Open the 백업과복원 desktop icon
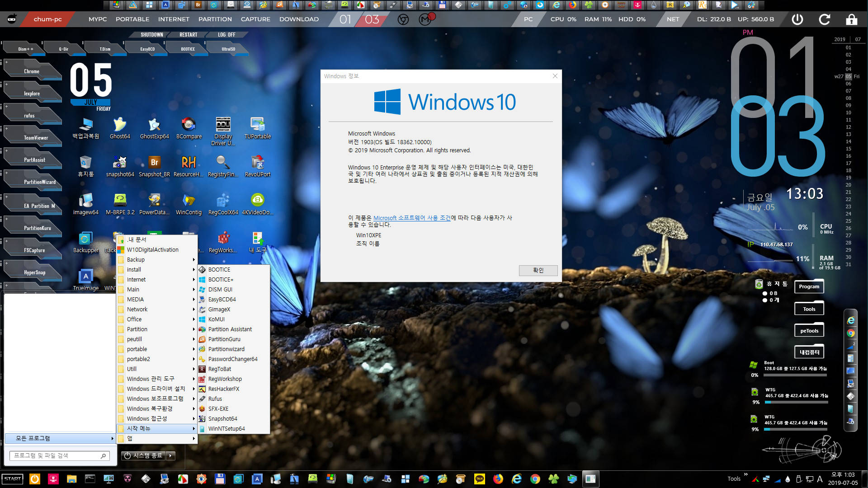 click(86, 128)
